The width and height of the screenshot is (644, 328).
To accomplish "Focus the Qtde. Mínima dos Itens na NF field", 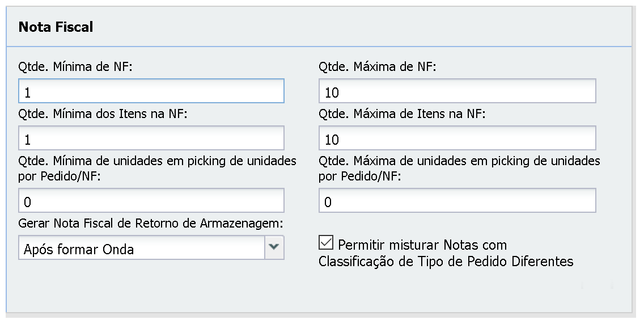I will [x=151, y=138].
